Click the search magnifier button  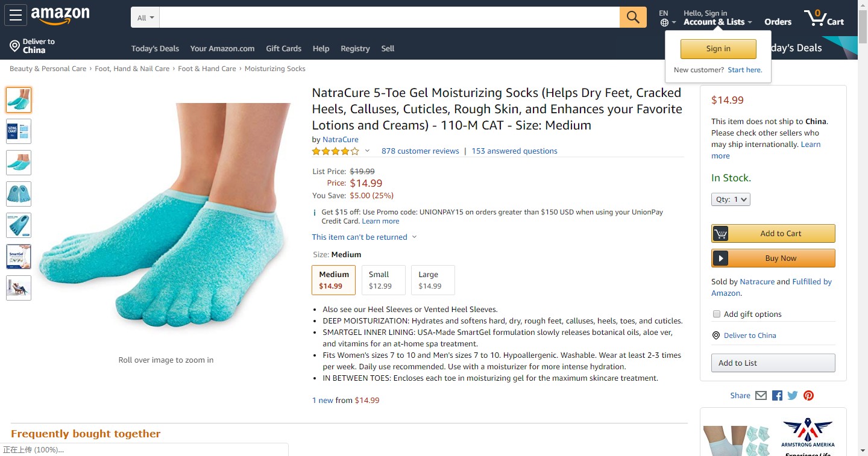click(x=633, y=17)
